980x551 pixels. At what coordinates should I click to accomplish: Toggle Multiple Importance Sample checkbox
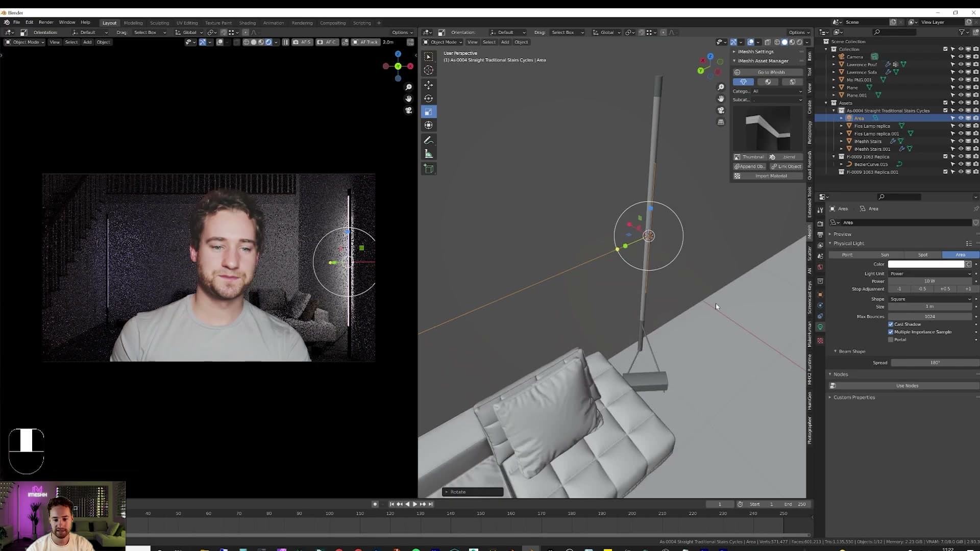[x=891, y=332]
